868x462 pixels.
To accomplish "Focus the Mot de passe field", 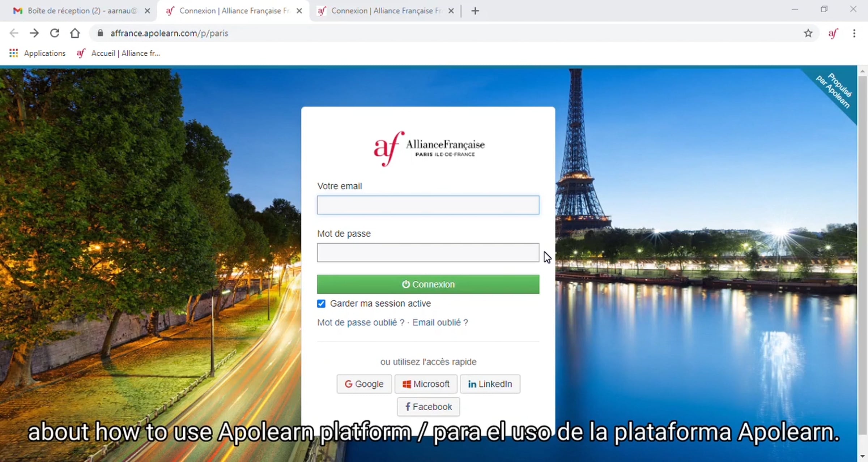I will pyautogui.click(x=428, y=252).
